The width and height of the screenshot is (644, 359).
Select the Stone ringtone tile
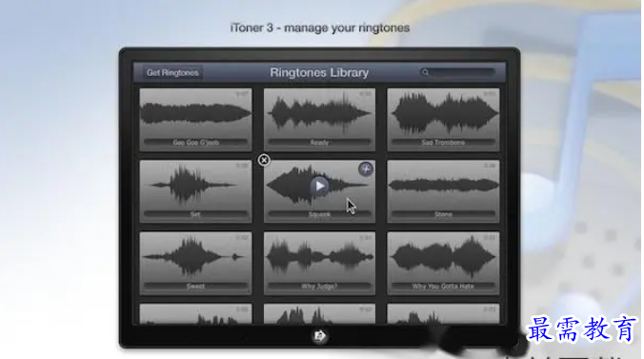click(x=443, y=191)
